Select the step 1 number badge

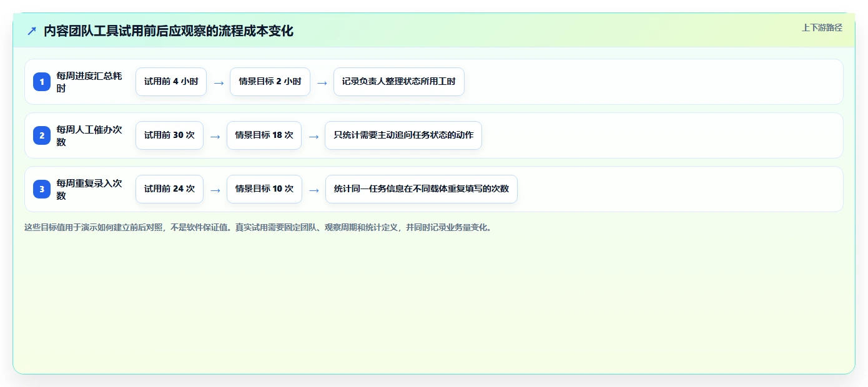coord(42,82)
